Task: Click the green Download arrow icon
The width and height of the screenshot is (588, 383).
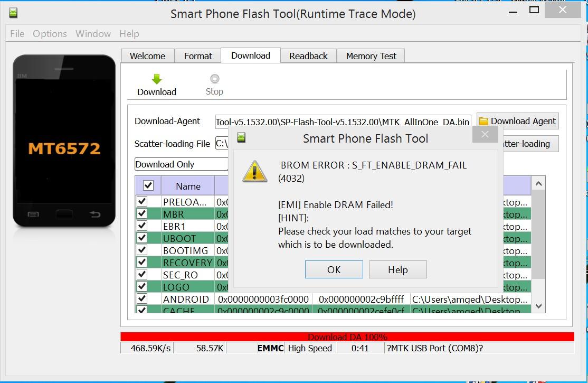Action: (x=157, y=79)
